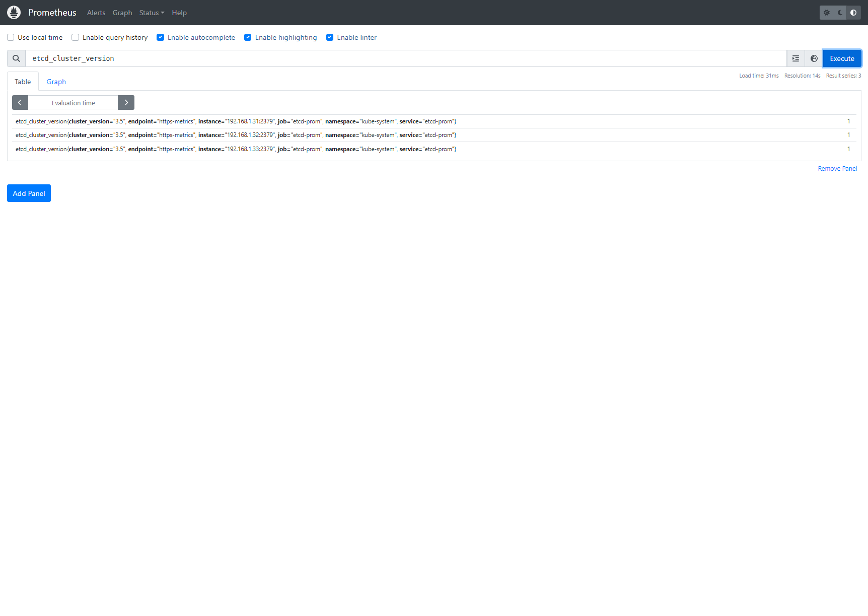The height and width of the screenshot is (616, 868).
Task: Click result row for instance 192.168.1.32:2379
Action: 434,135
